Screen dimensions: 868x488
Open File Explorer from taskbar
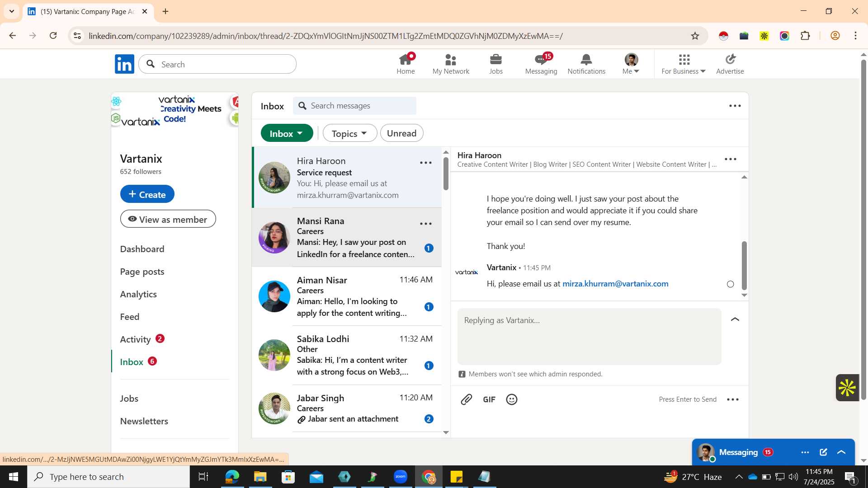tap(260, 477)
